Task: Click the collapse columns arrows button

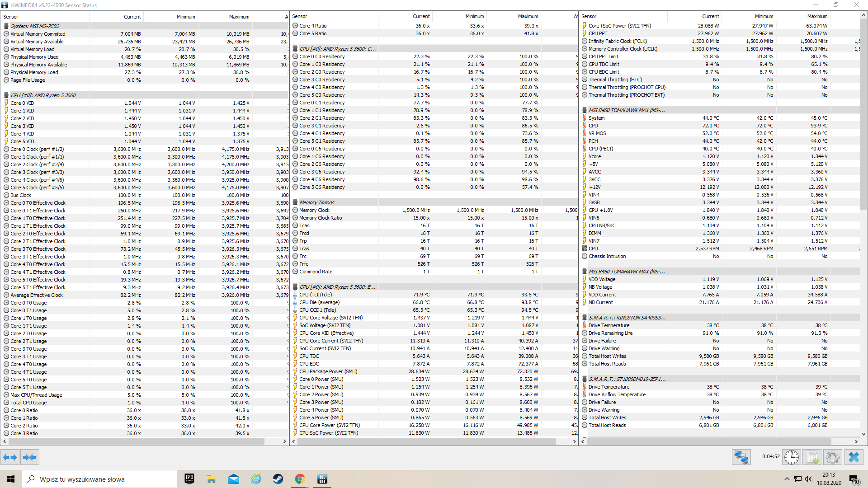Action: pyautogui.click(x=30, y=457)
